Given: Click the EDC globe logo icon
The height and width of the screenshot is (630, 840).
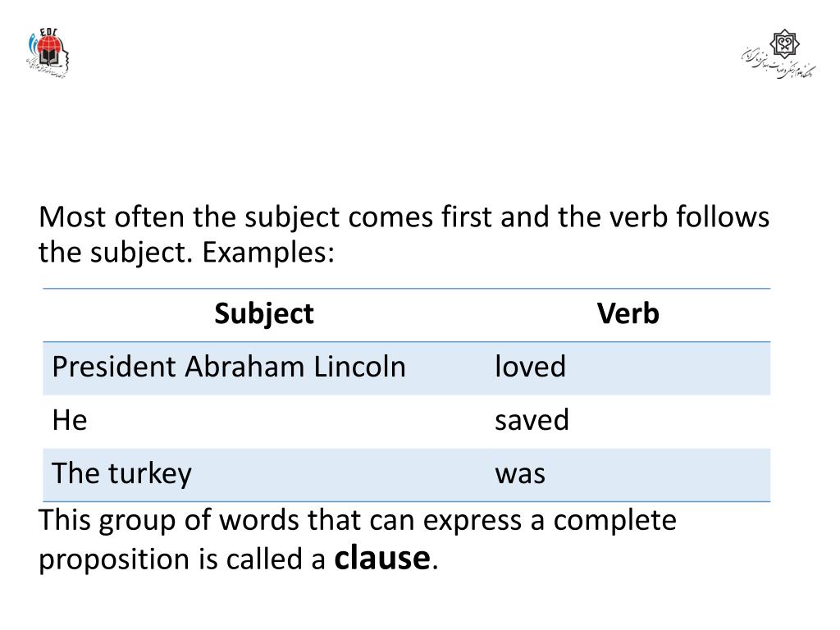Looking at the screenshot, I should [48, 49].
